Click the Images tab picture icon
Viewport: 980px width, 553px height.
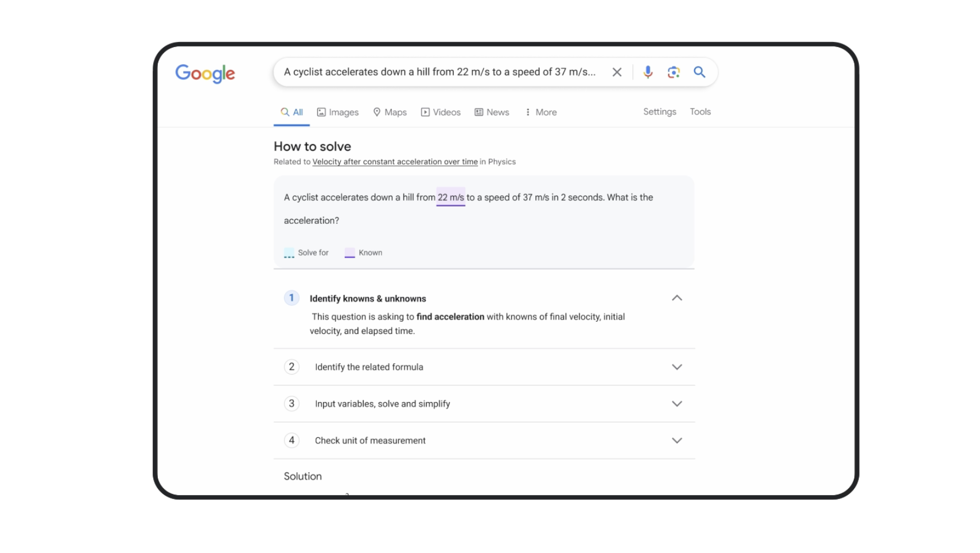pyautogui.click(x=321, y=112)
